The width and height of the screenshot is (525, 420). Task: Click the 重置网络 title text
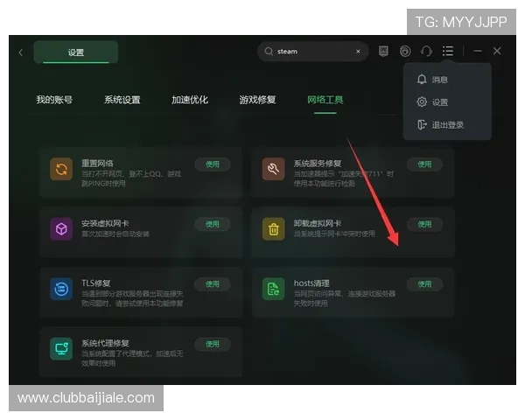[x=97, y=163]
